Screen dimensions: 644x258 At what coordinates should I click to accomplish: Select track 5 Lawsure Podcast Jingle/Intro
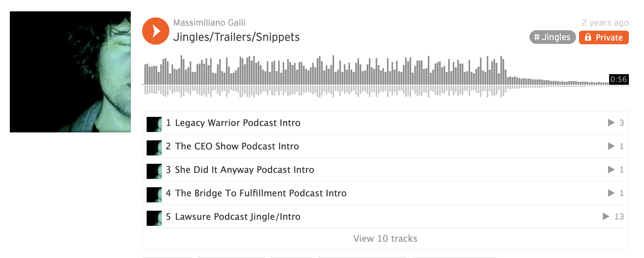385,216
